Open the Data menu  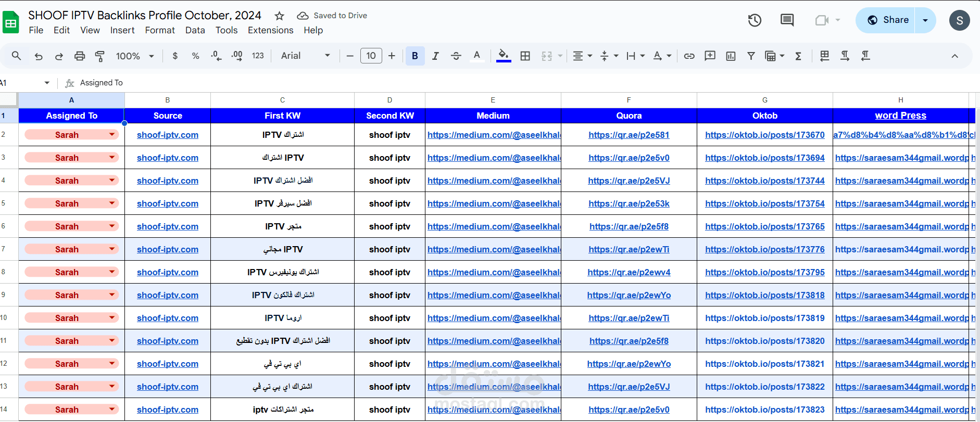195,30
